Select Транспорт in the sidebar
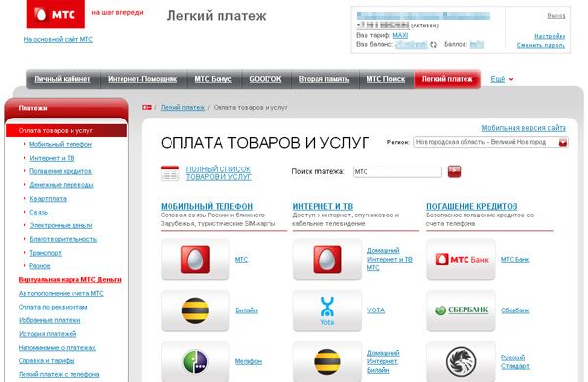The width and height of the screenshot is (588, 382). 45,253
